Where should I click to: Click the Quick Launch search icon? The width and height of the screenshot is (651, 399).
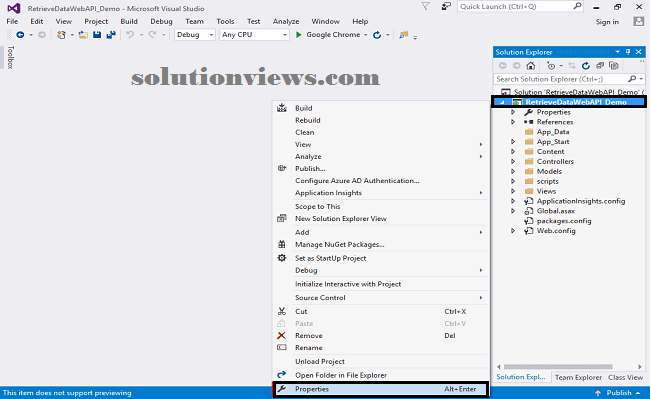[577, 6]
